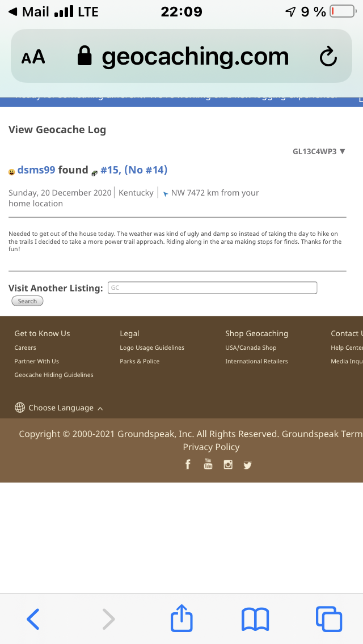Show open tabs in Safari
This screenshot has height=644, width=363.
pyautogui.click(x=329, y=619)
